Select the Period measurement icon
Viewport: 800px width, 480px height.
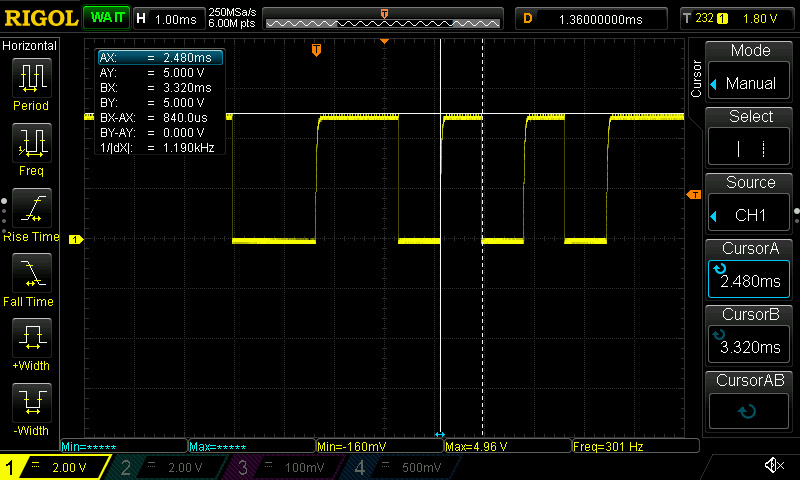click(x=32, y=78)
